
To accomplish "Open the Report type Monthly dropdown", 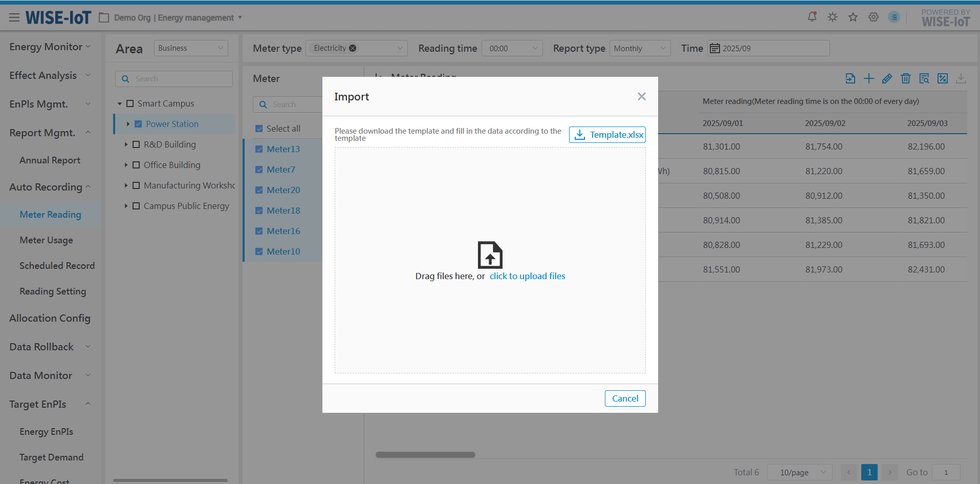I will [x=640, y=48].
